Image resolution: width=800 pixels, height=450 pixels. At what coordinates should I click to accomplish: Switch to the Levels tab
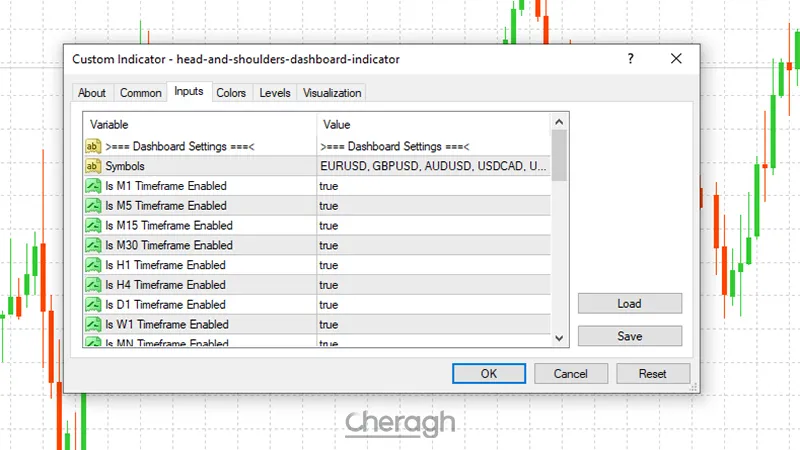click(275, 93)
